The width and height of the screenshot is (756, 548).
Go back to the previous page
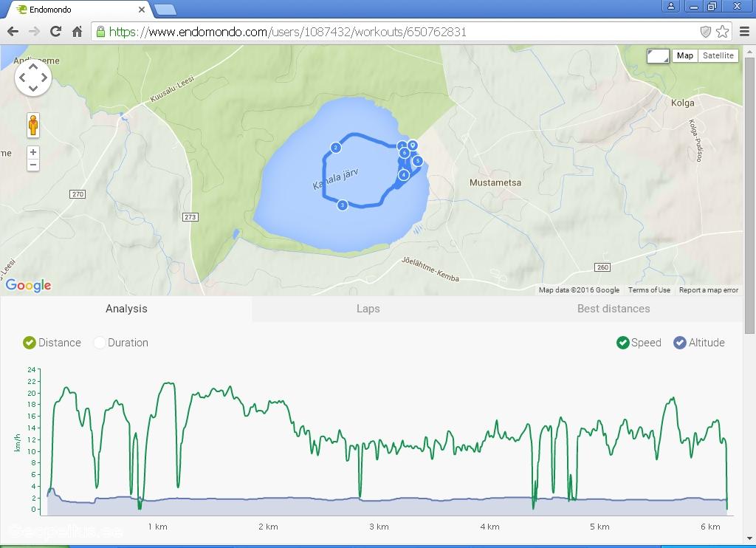click(x=13, y=32)
